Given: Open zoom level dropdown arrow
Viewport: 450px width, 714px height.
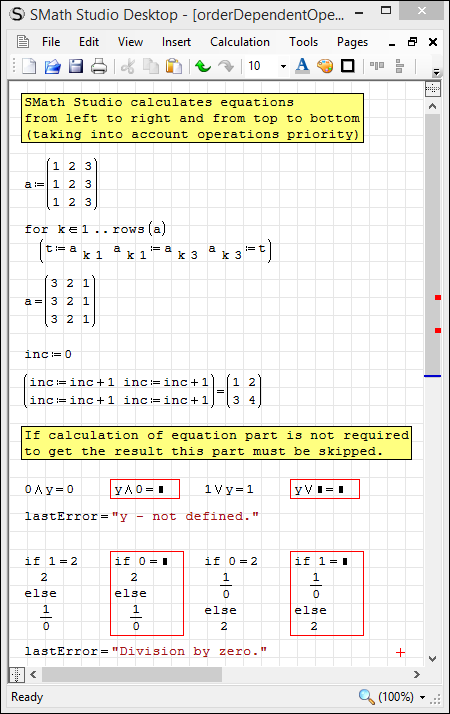Looking at the screenshot, I should pyautogui.click(x=422, y=697).
